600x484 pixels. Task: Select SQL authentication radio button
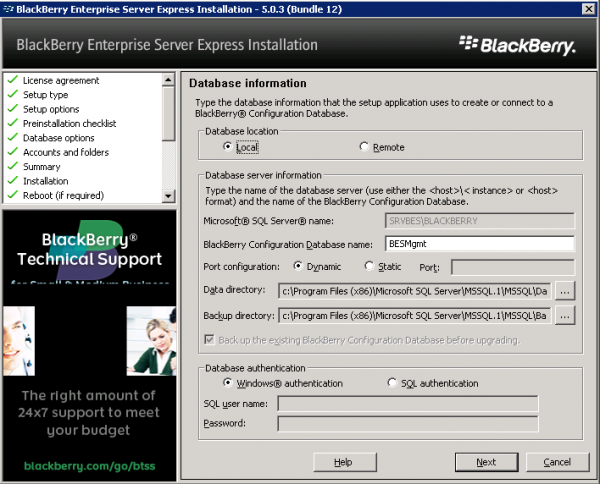coord(392,383)
